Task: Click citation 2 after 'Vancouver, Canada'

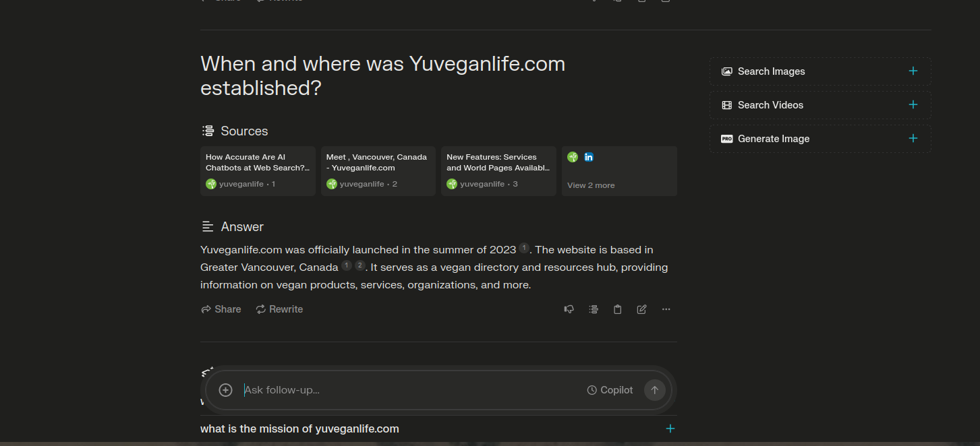Action: [x=360, y=266]
